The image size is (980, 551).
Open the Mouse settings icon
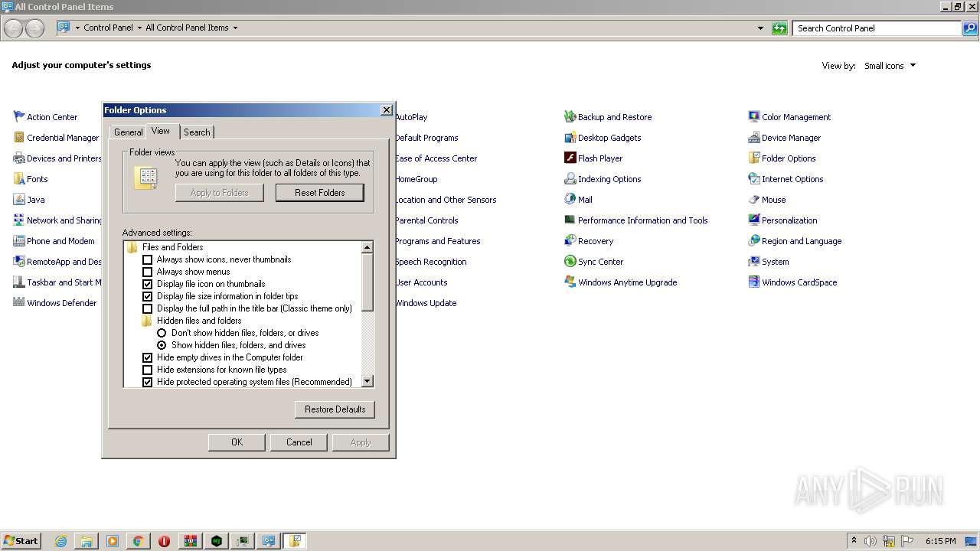pyautogui.click(x=754, y=199)
